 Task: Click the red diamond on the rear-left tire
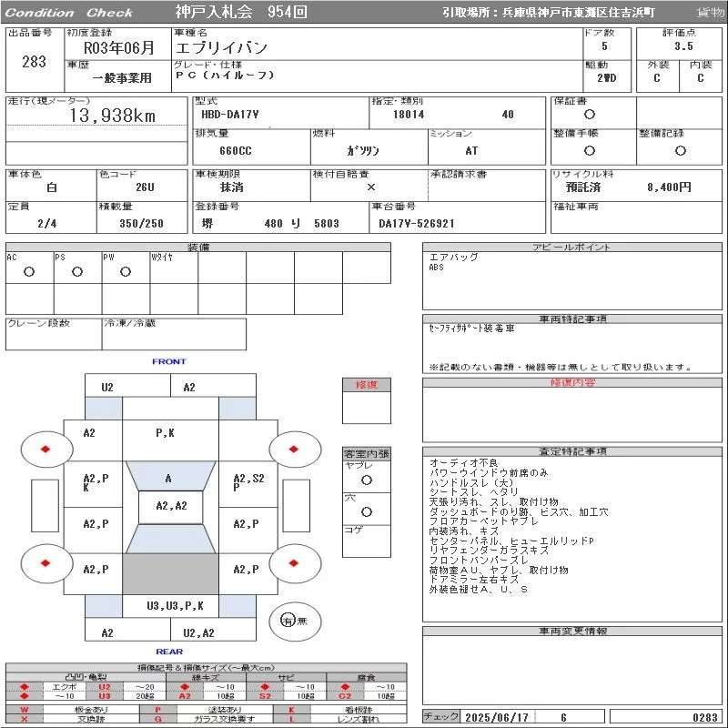[x=45, y=563]
